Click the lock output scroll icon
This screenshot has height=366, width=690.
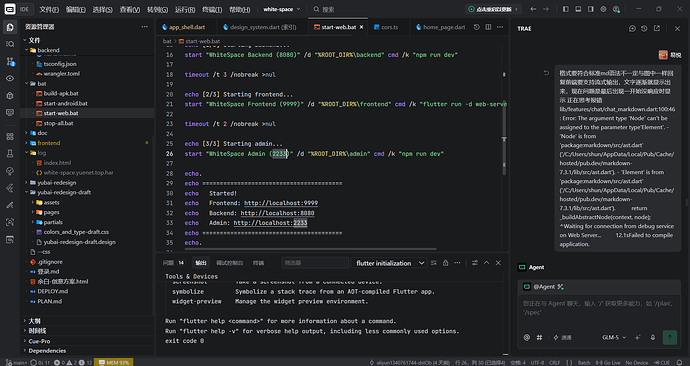coord(445,263)
